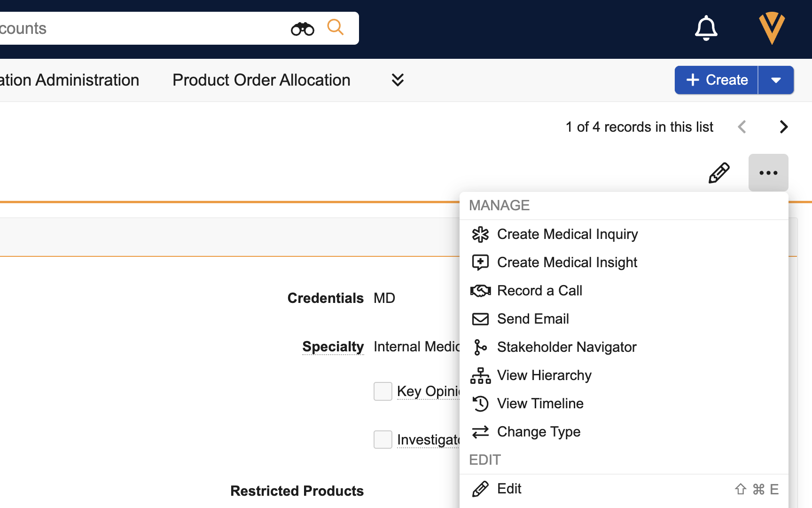This screenshot has height=508, width=812.
Task: Click the binoculars advanced search icon
Action: click(302, 29)
